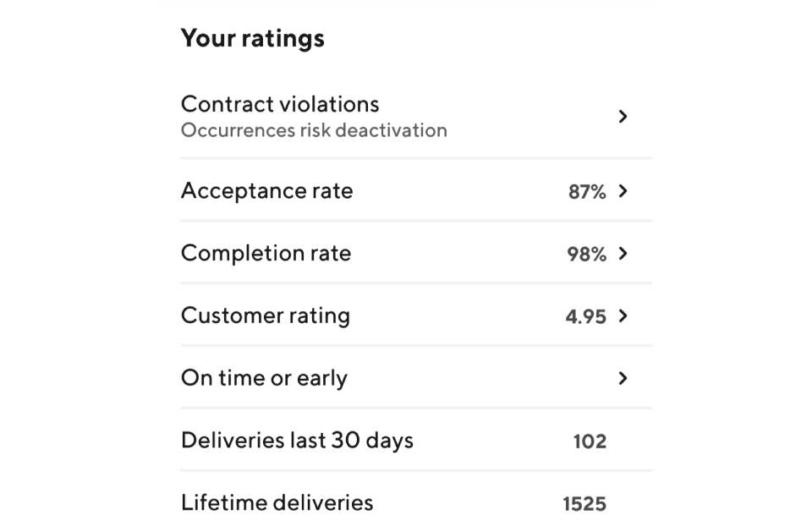Click the Deliveries last 30 days label
Image resolution: width=812 pixels, height=532 pixels.
coord(297,441)
